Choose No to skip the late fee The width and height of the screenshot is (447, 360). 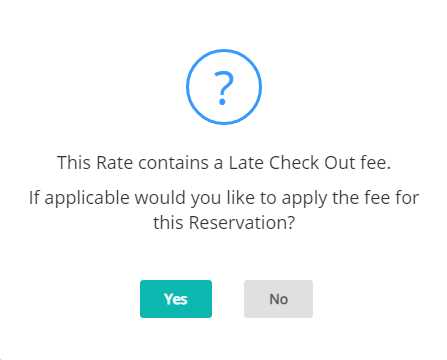click(278, 299)
